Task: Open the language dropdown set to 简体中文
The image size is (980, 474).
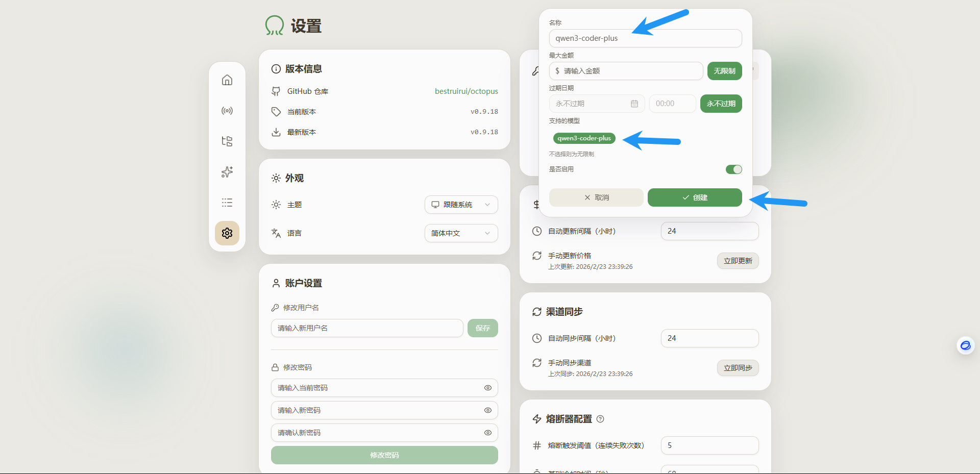Action: (x=461, y=233)
